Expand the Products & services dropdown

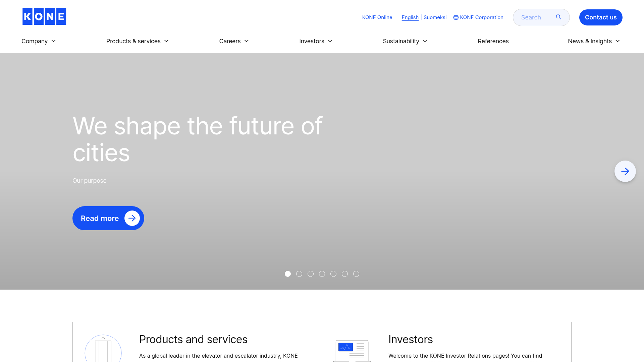pos(138,41)
